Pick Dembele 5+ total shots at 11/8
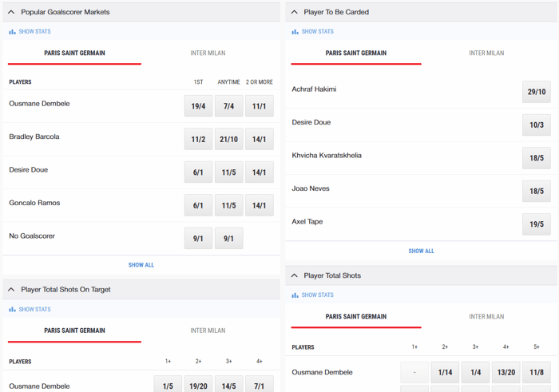The width and height of the screenshot is (559, 392). [537, 372]
